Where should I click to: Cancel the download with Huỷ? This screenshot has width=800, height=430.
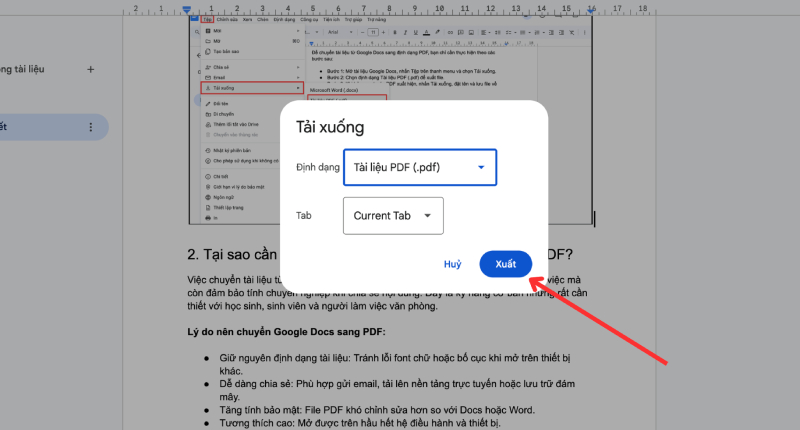452,264
